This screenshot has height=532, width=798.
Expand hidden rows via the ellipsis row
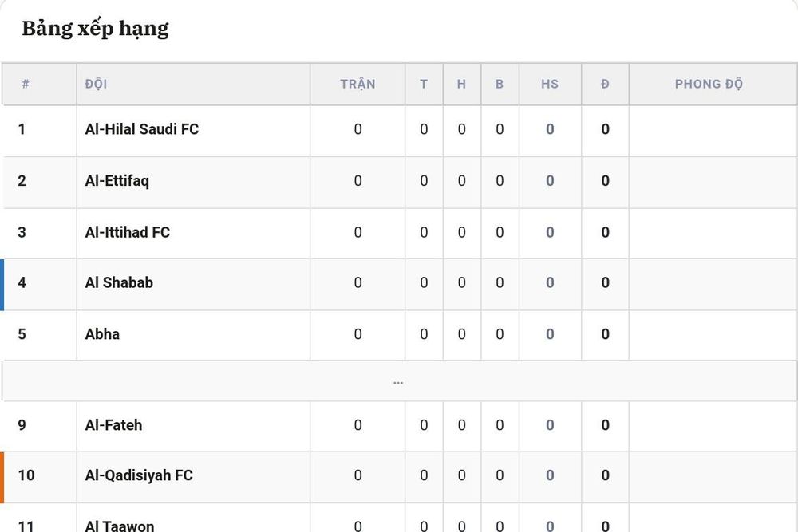[x=398, y=381]
